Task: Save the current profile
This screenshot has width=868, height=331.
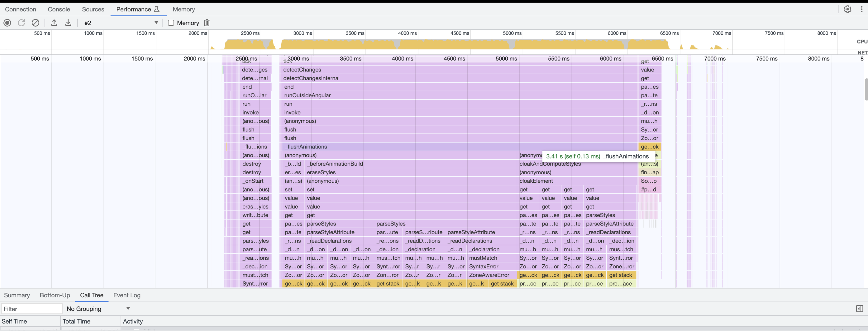Action: [68, 23]
